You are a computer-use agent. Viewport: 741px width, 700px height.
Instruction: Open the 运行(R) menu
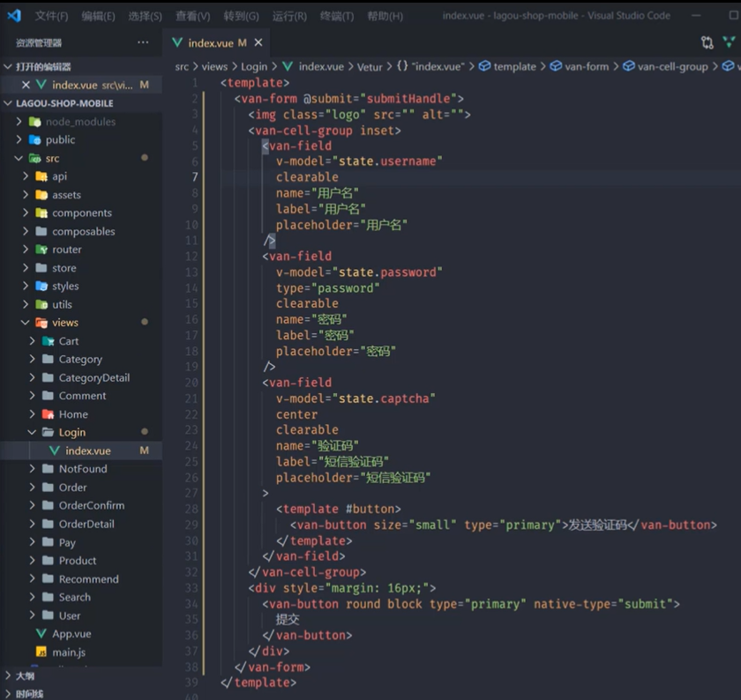[x=289, y=16]
